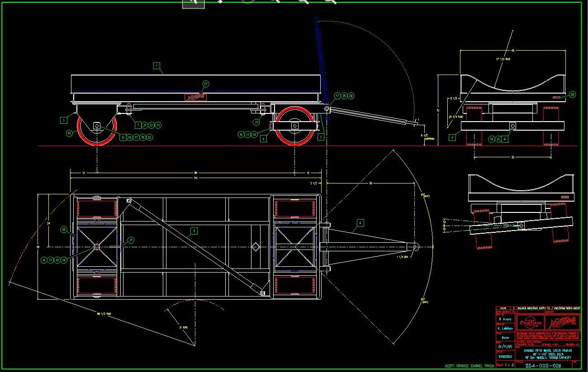Viewport: 588px width, 372px height.
Task: Click the '21 RAD' dimension near the bottom arc
Action: pos(183,327)
